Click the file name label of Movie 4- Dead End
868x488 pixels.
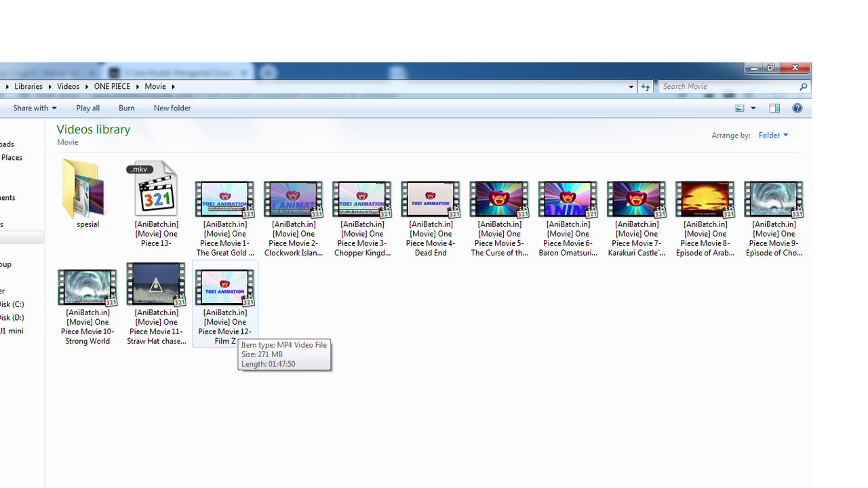[x=431, y=239]
